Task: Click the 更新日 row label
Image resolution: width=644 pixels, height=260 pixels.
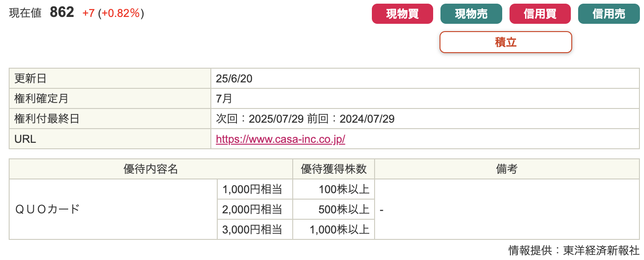Action: click(x=110, y=79)
